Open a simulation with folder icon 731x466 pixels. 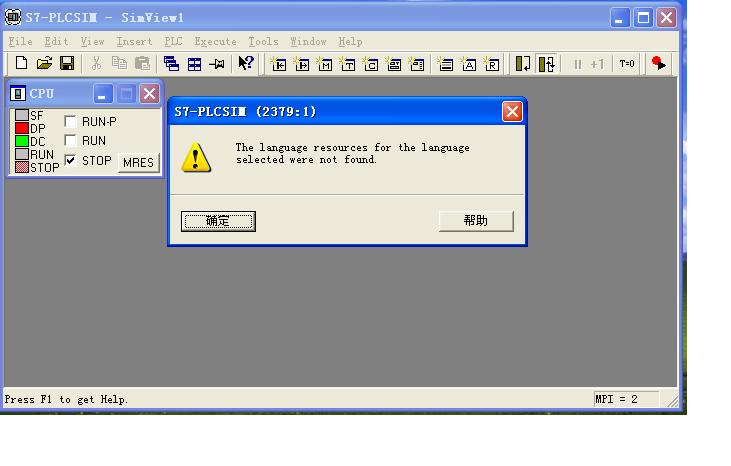pos(44,63)
